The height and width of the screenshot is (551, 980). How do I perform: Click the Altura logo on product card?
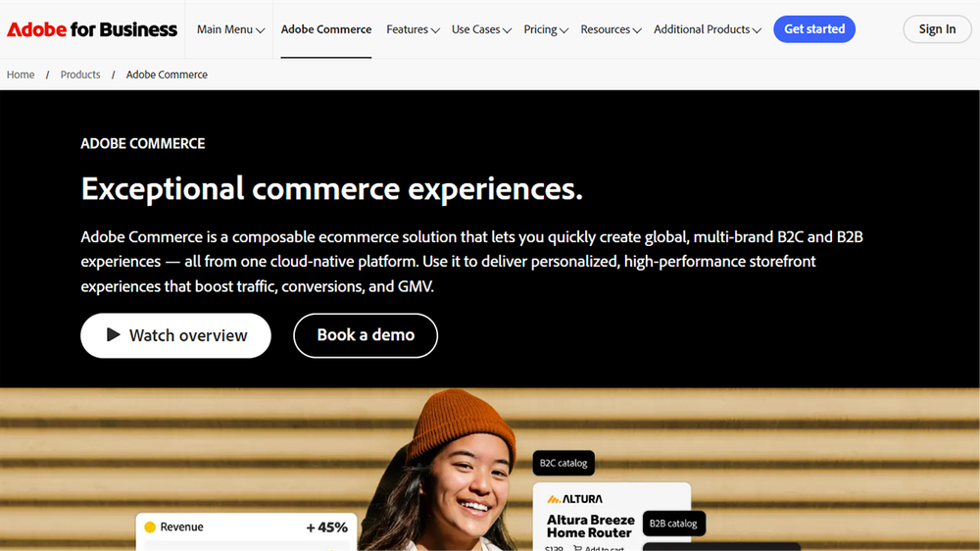click(575, 498)
